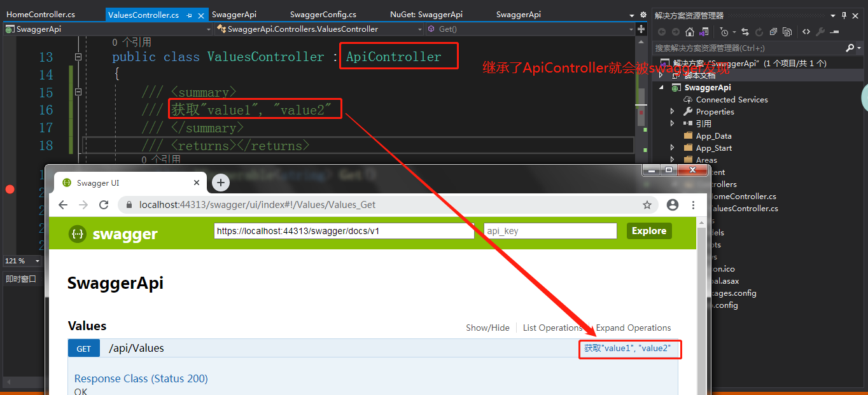Click the Solution Explorer search magnifier

850,48
